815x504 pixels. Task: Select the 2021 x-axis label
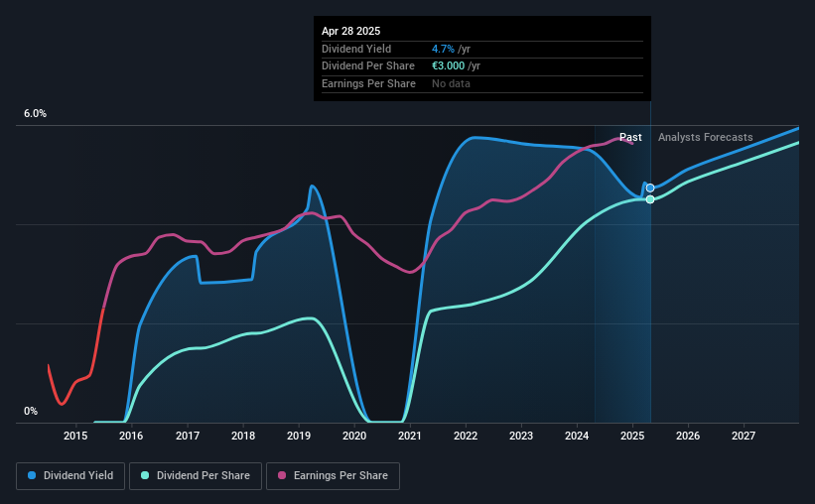[x=410, y=436]
